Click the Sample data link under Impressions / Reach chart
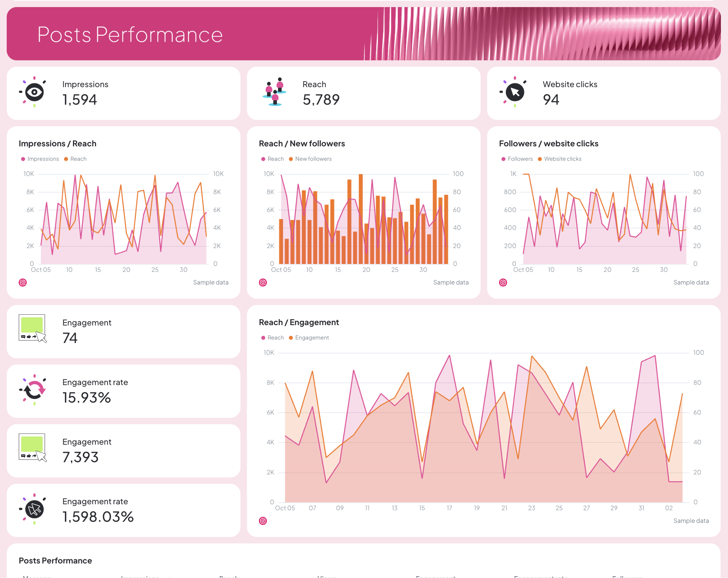Image resolution: width=728 pixels, height=578 pixels. pyautogui.click(x=211, y=282)
